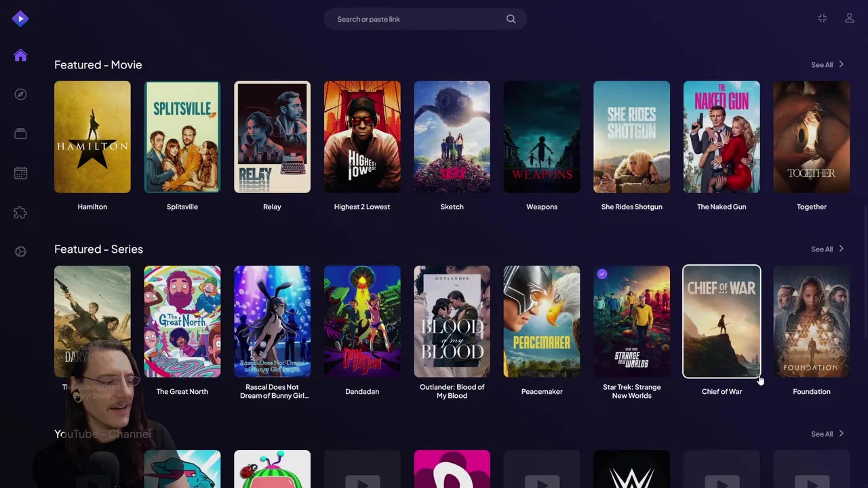Open the Foundation series poster
868x488 pixels.
tap(812, 321)
